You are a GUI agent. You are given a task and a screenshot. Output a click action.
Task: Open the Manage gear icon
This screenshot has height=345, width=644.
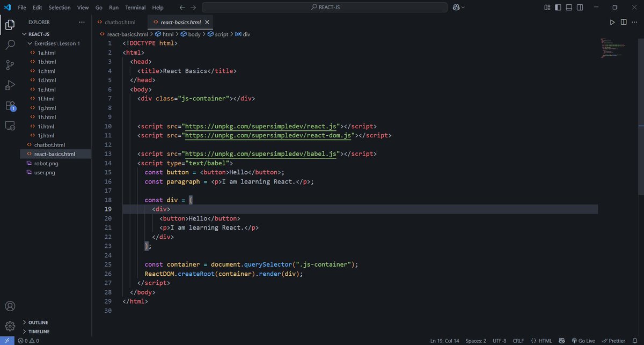(10, 326)
